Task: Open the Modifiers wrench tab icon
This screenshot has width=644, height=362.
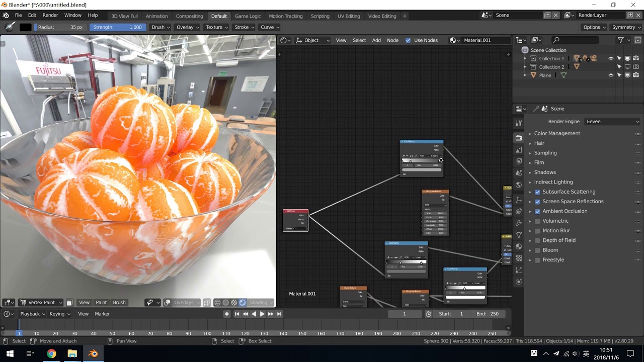Action: [519, 223]
